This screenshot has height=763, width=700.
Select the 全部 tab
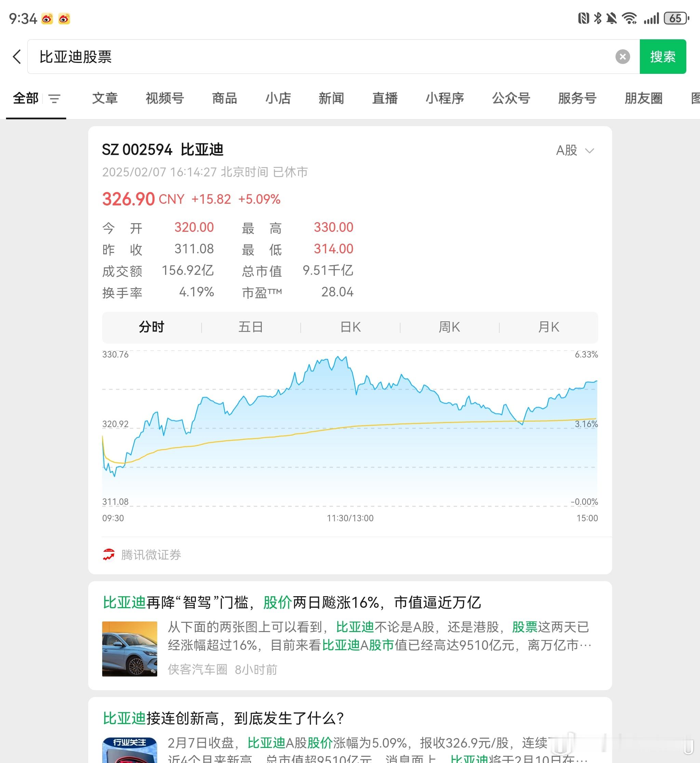point(26,98)
